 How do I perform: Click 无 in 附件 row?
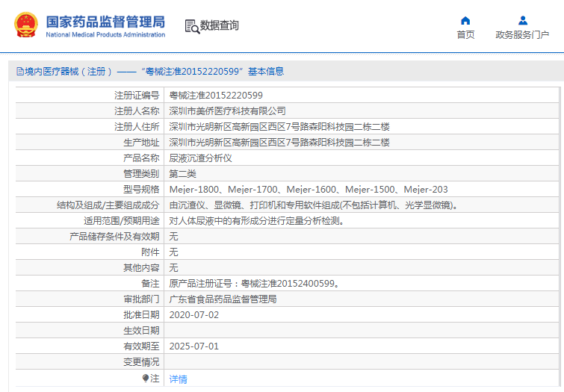(x=174, y=252)
